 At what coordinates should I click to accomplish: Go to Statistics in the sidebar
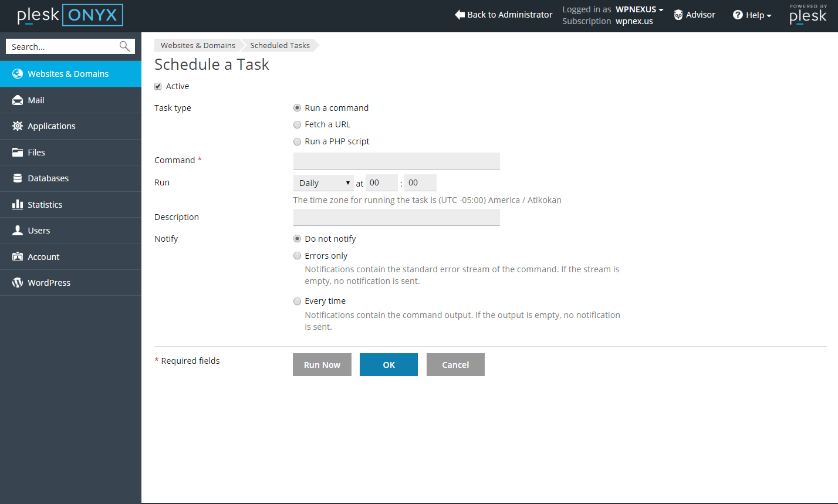click(70, 205)
